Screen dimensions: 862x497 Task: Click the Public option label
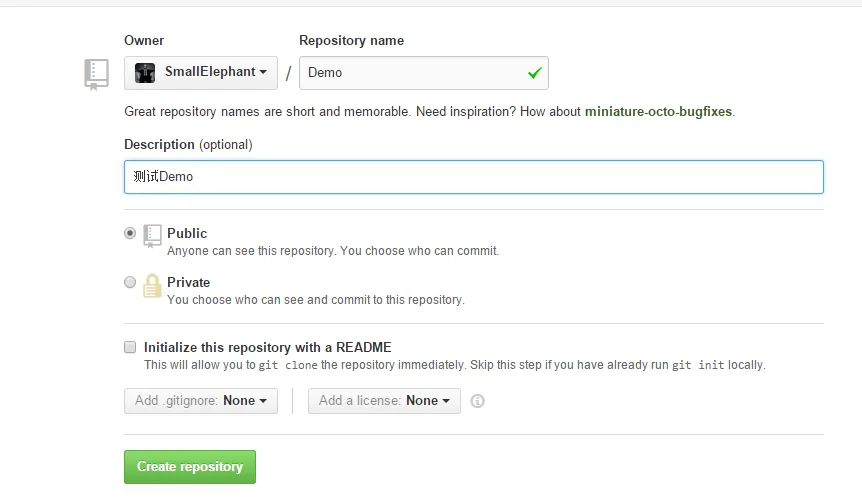187,233
